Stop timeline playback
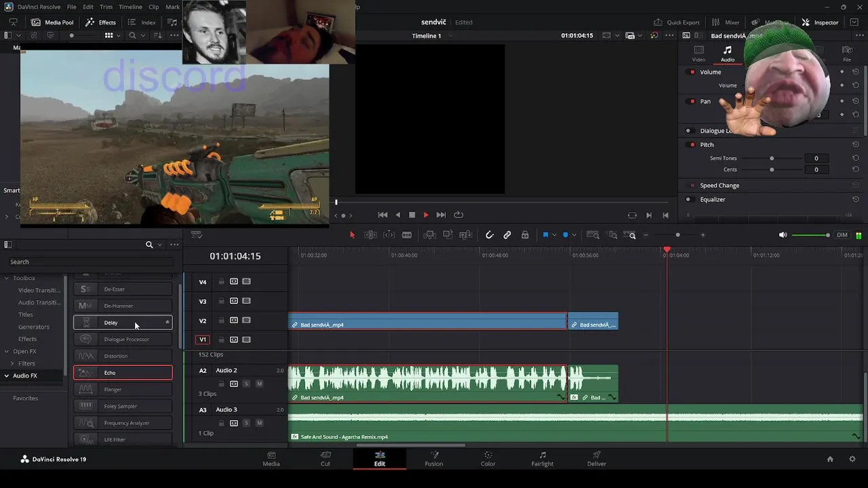 click(x=412, y=215)
